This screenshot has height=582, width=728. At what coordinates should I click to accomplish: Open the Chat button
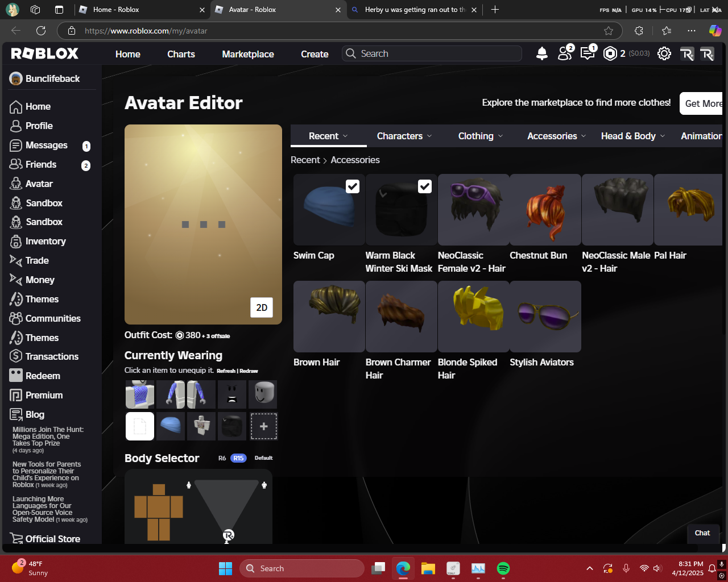[x=702, y=533]
